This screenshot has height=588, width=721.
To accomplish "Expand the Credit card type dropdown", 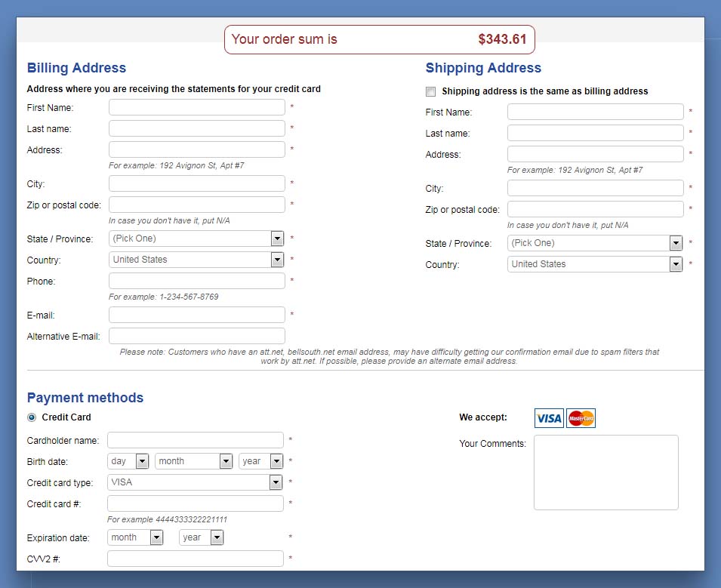I will point(195,482).
